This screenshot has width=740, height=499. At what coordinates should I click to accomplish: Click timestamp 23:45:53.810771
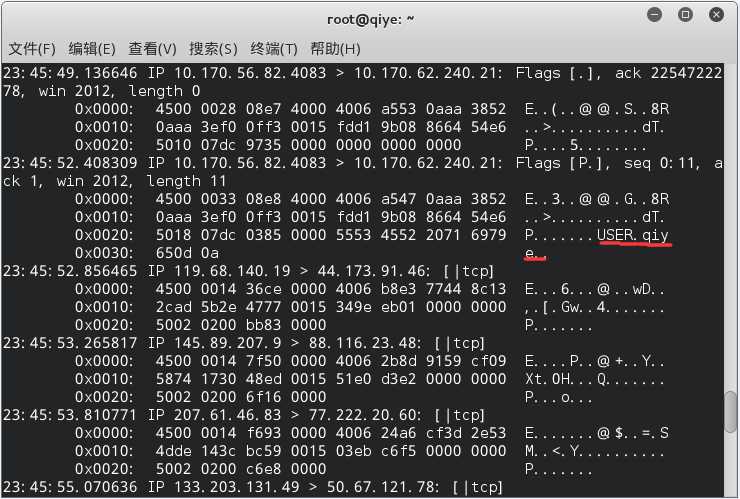(x=70, y=415)
